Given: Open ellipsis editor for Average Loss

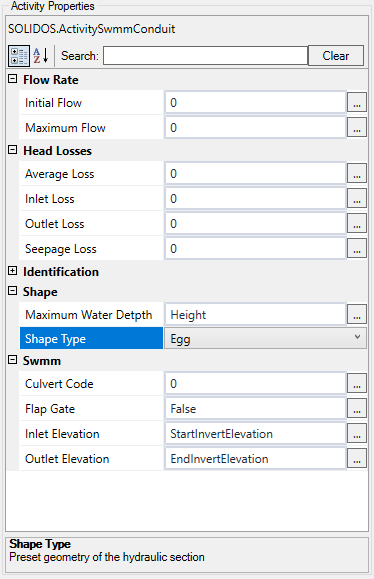Looking at the screenshot, I should click(x=357, y=173).
